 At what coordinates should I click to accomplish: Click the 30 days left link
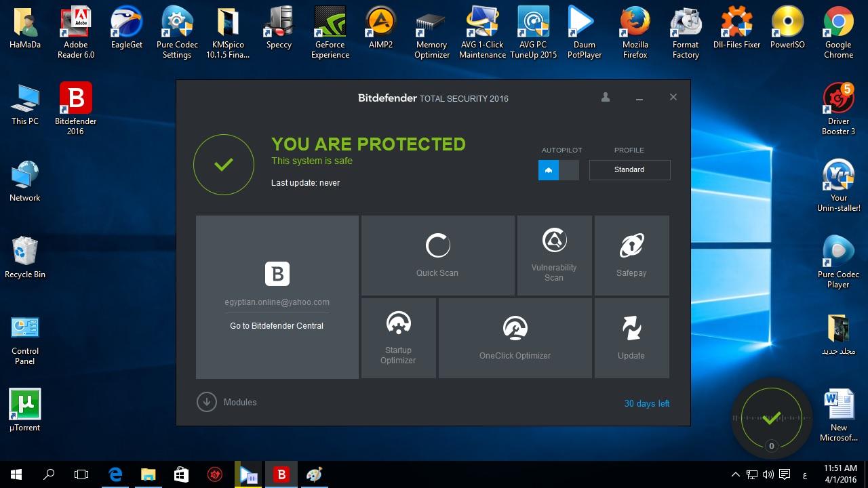click(646, 403)
